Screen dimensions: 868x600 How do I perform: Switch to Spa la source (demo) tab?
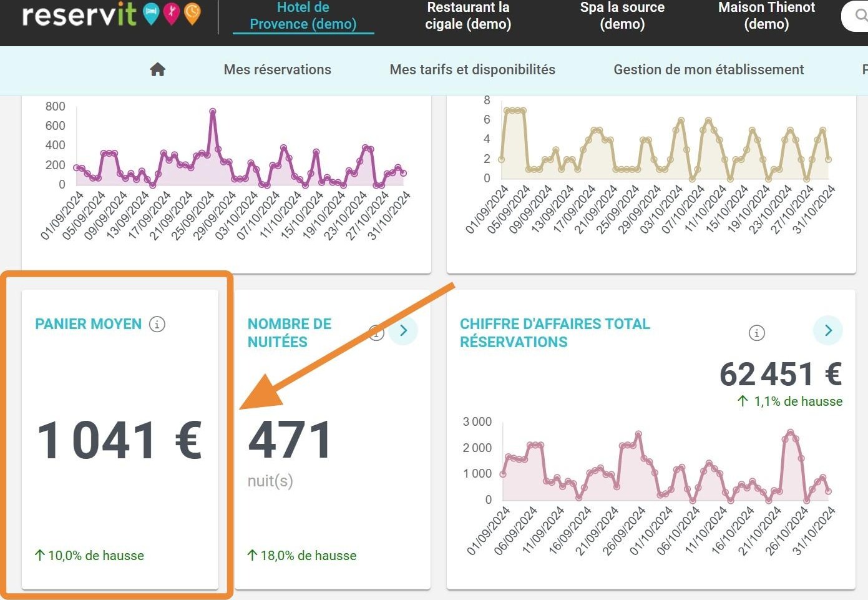coord(622,16)
